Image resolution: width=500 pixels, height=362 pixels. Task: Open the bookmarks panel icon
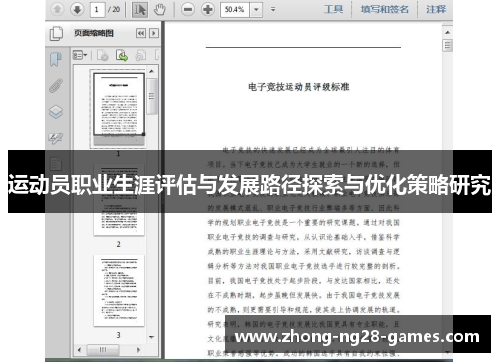[x=56, y=59]
